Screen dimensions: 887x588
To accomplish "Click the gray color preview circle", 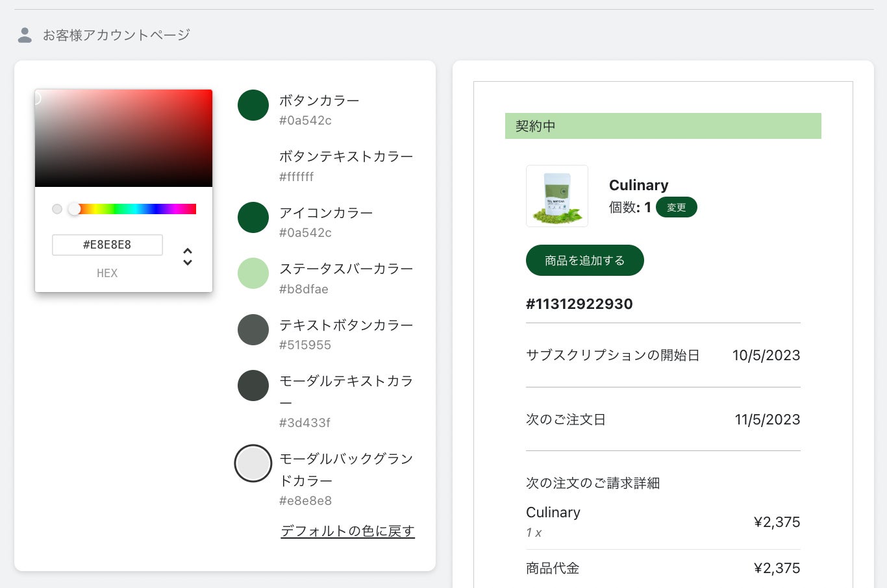I will click(x=57, y=209).
